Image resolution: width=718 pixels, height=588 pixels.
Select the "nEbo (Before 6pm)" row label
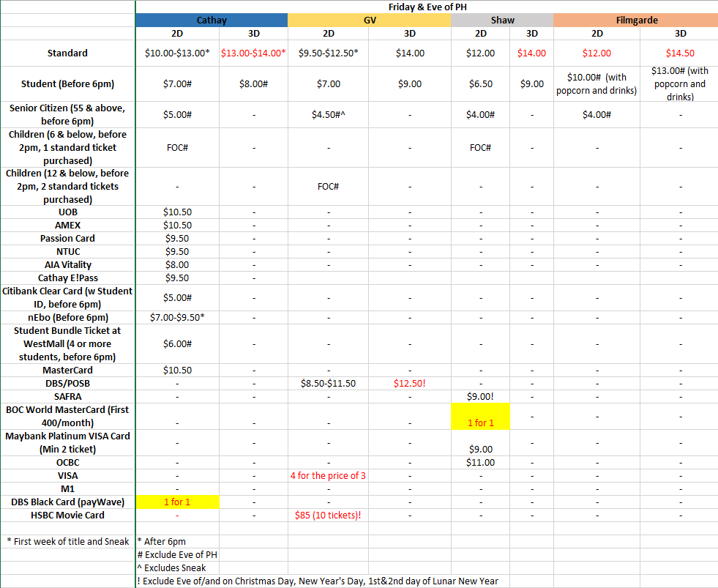coord(68,318)
